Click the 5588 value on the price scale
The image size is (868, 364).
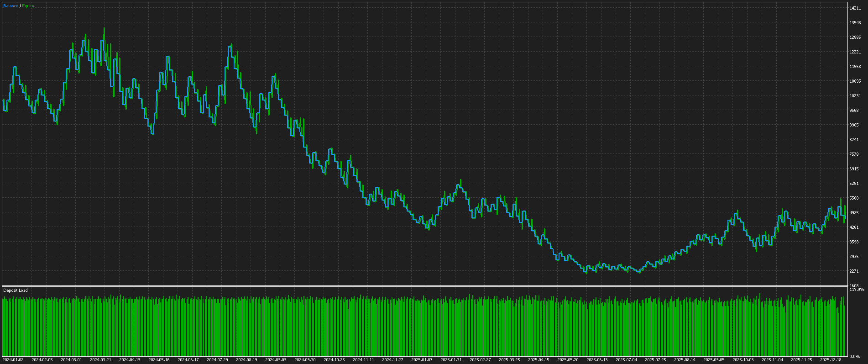tap(854, 198)
